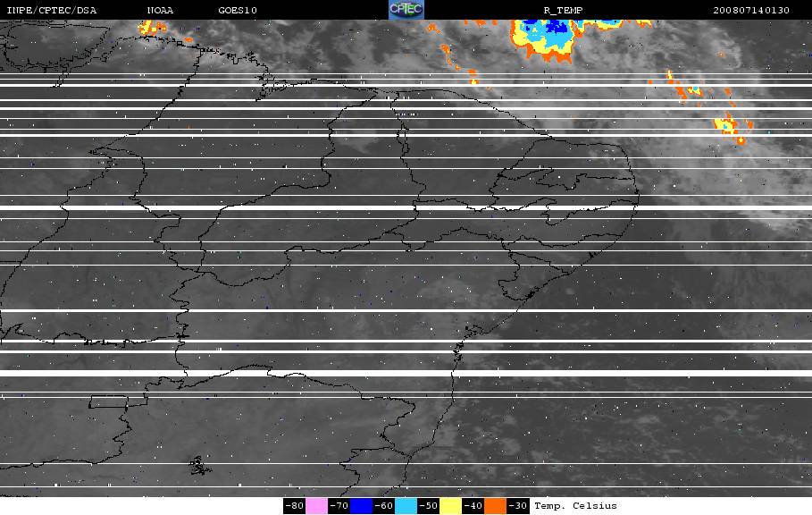Select the NOAA label in the header
Screen dimensions: 812x515
tap(160, 11)
